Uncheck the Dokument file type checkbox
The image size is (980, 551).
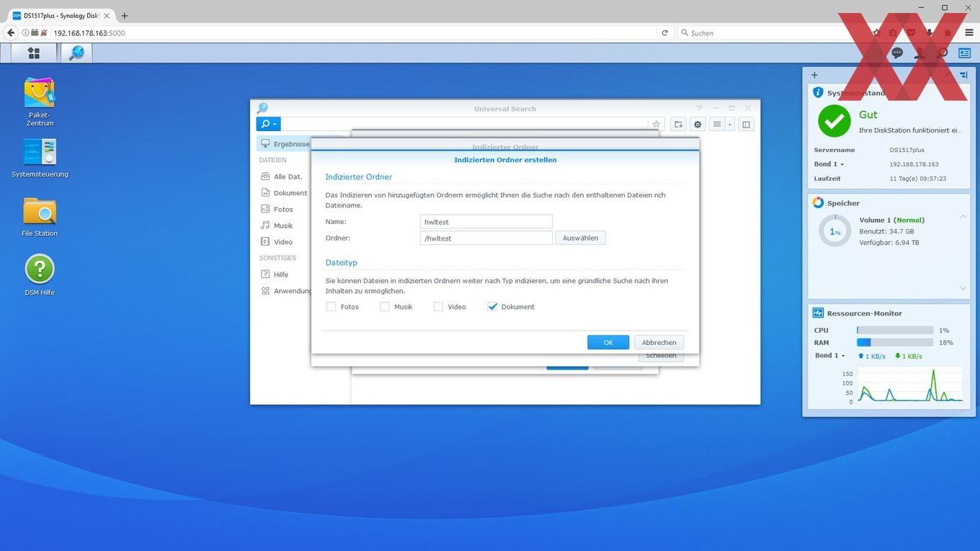coord(493,307)
